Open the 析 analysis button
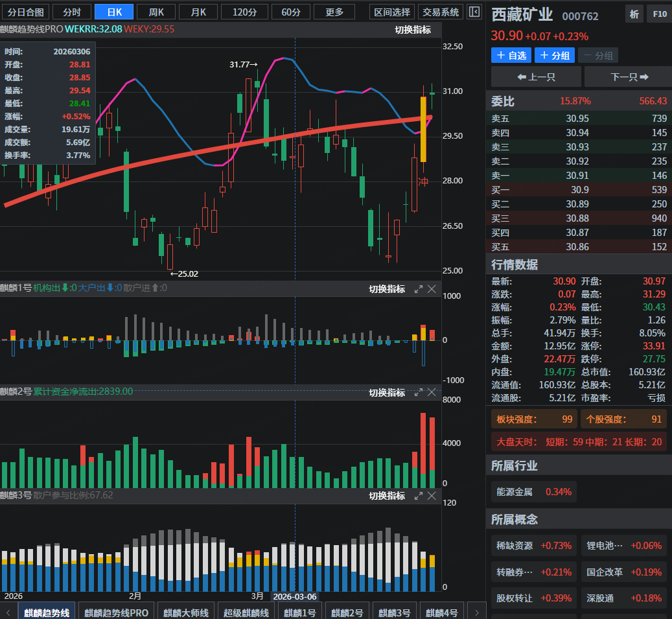This screenshot has width=672, height=619. click(x=634, y=14)
